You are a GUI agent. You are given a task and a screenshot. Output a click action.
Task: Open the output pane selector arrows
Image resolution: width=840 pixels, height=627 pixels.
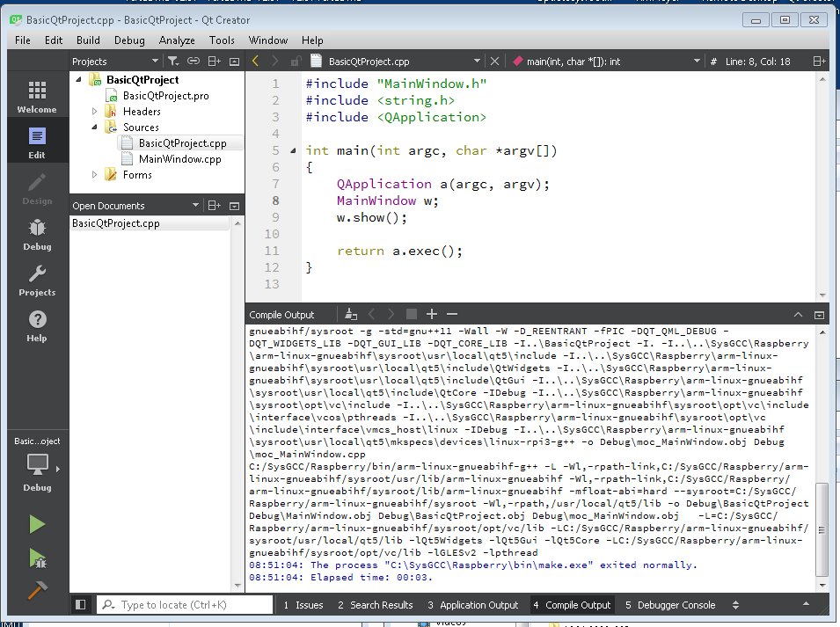(735, 604)
